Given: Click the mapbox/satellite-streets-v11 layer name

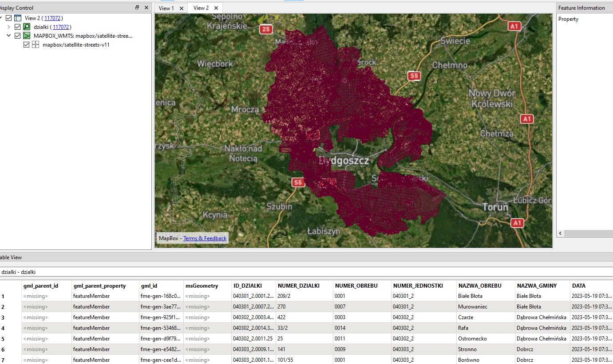Looking at the screenshot, I should point(76,45).
